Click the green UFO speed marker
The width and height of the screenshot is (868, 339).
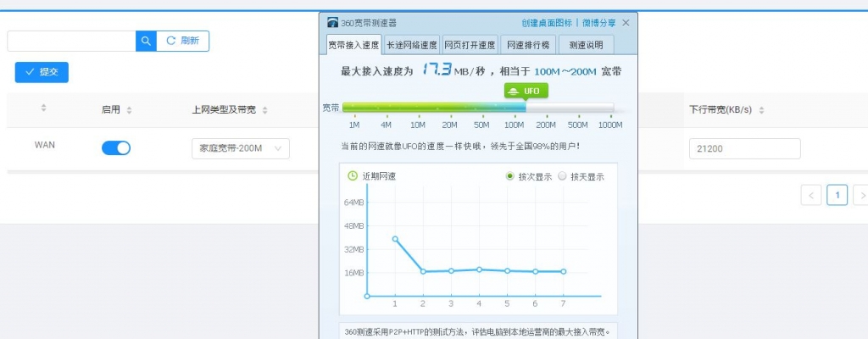point(526,92)
